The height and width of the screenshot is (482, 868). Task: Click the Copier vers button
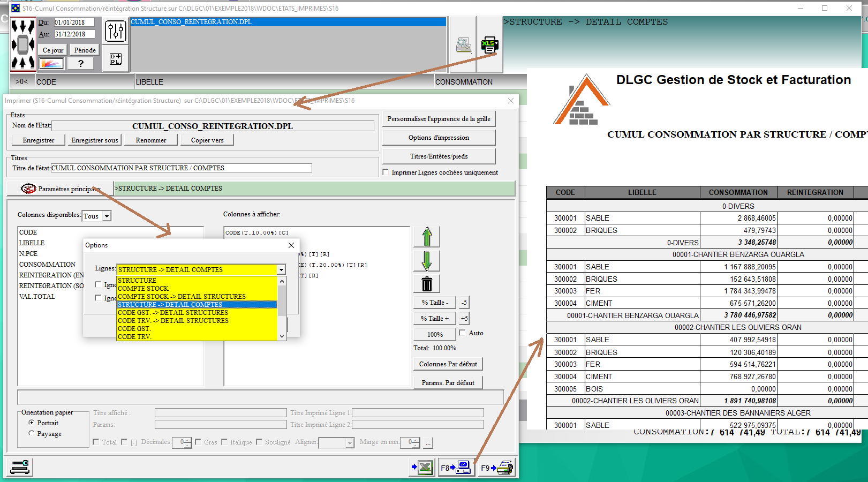pos(207,140)
